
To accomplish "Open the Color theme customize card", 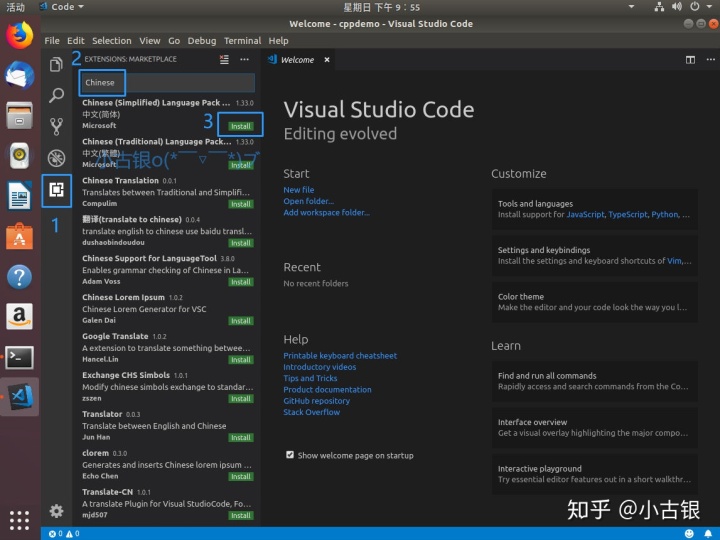I will coord(595,302).
